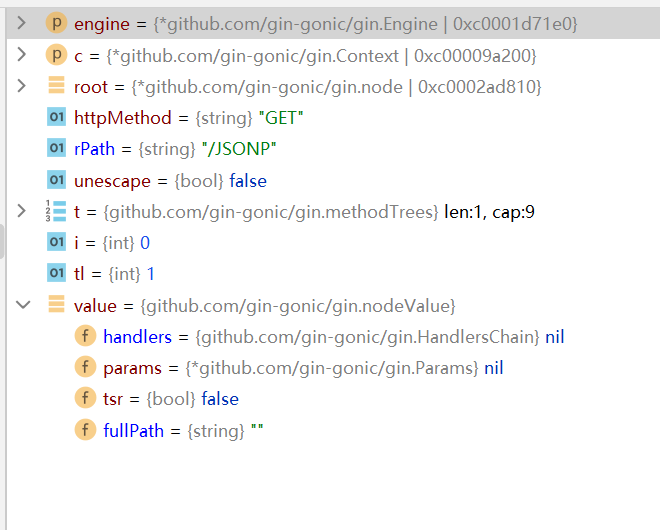
Task: Click the slice list icon beside t
Action: [56, 211]
